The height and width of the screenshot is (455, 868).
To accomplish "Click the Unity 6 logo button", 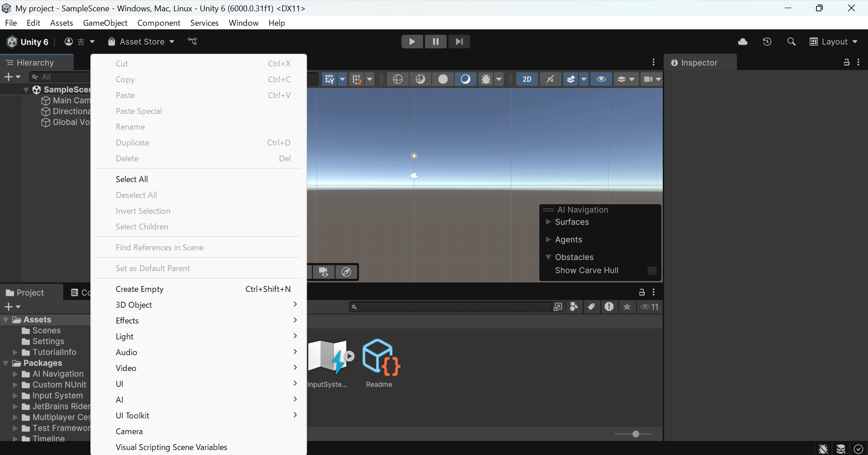I will tap(28, 42).
